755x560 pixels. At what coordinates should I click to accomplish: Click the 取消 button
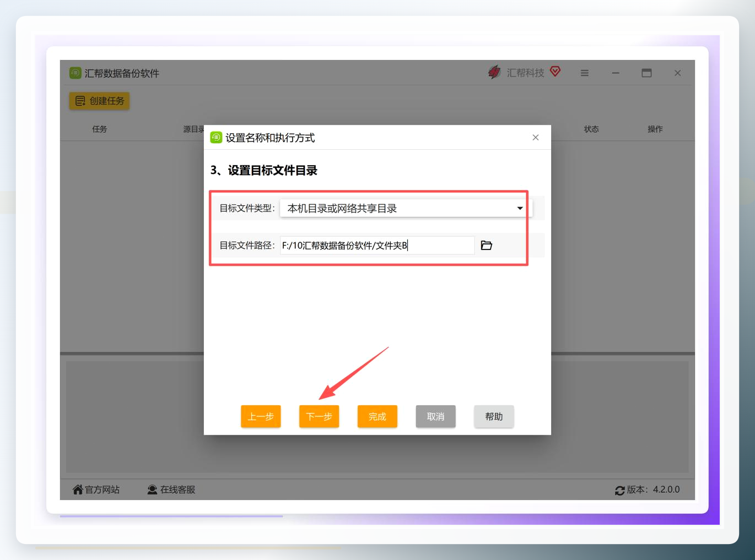436,416
